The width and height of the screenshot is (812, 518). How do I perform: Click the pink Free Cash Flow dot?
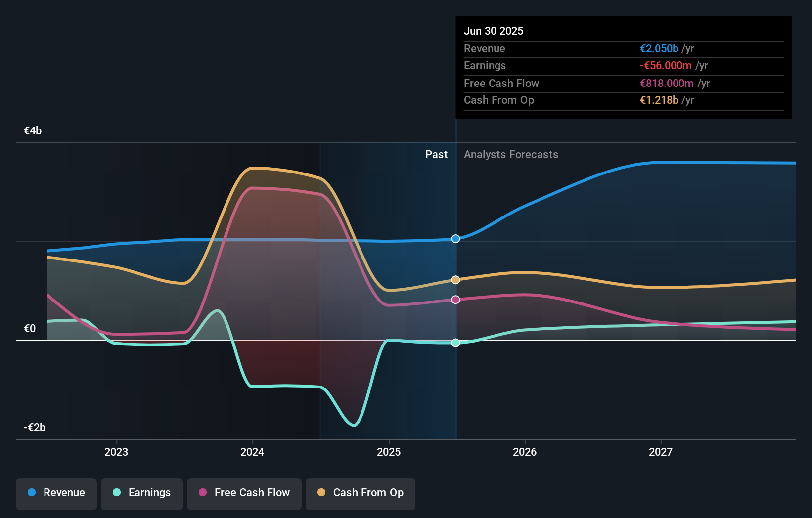coord(203,492)
